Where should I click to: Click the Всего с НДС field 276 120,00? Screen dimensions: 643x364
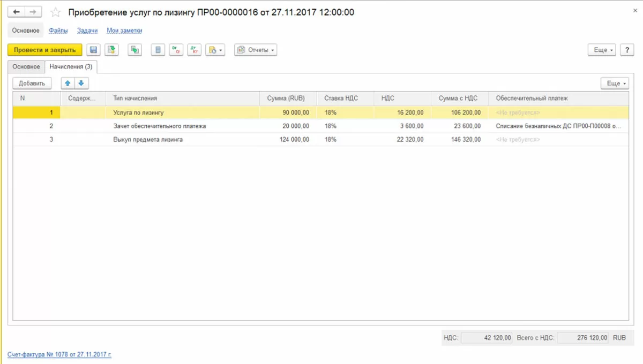[x=583, y=338]
